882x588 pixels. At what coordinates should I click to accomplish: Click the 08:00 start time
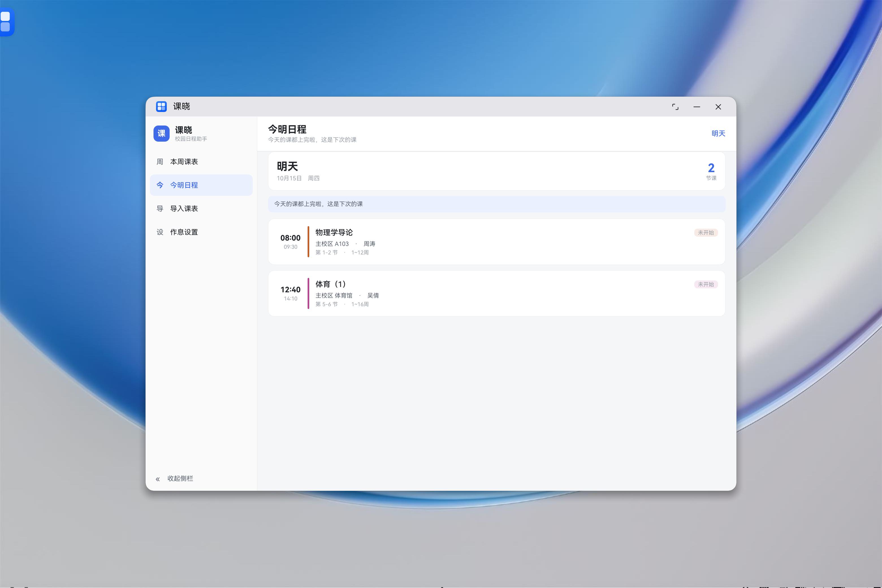pyautogui.click(x=290, y=238)
